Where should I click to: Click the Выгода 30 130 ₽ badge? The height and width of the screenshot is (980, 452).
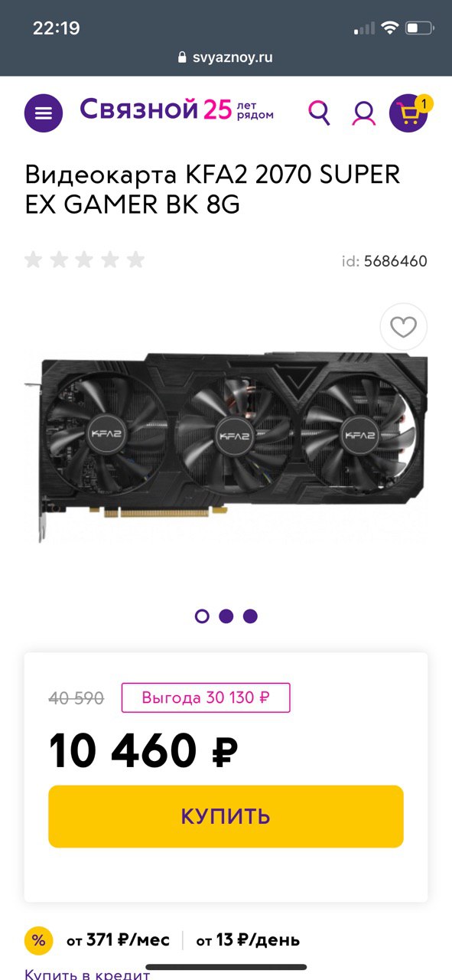(205, 697)
